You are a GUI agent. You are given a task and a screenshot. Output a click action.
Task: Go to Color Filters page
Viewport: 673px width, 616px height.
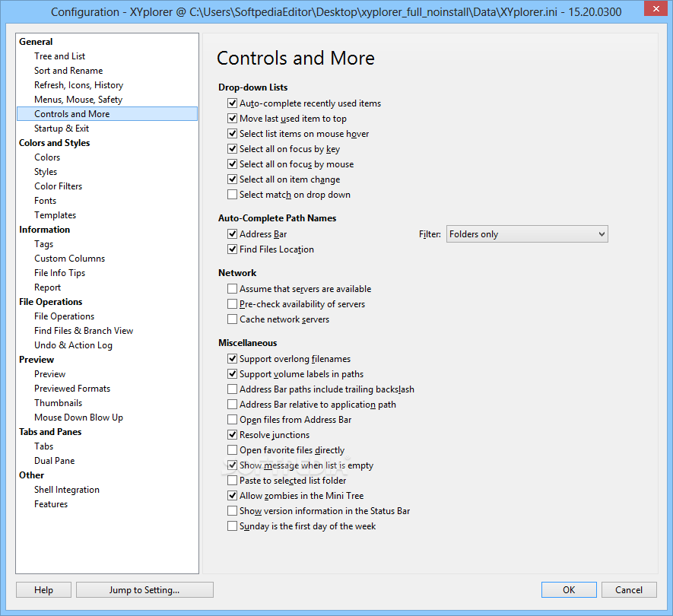point(58,186)
